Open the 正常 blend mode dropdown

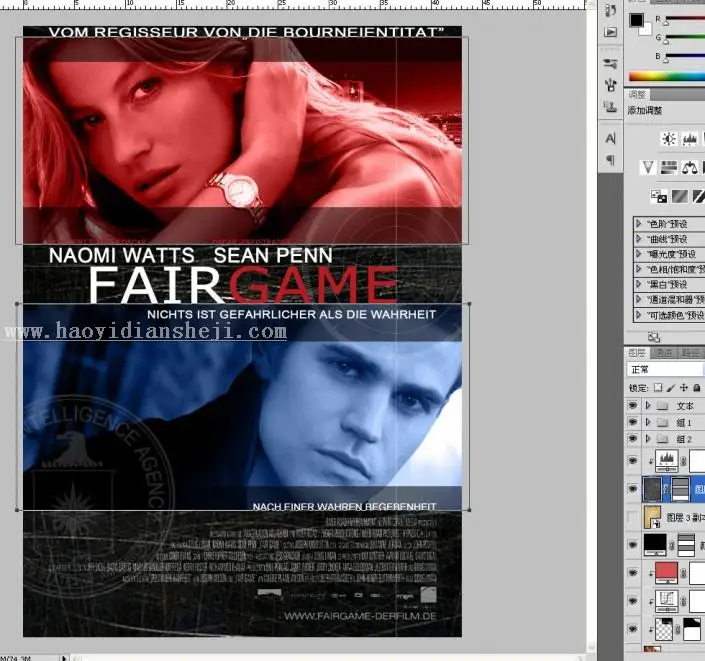(x=665, y=370)
